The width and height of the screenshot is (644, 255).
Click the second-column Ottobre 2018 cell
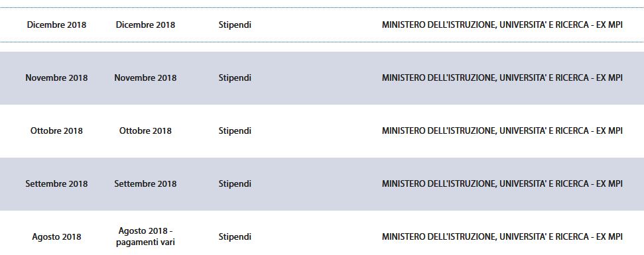[x=145, y=130]
